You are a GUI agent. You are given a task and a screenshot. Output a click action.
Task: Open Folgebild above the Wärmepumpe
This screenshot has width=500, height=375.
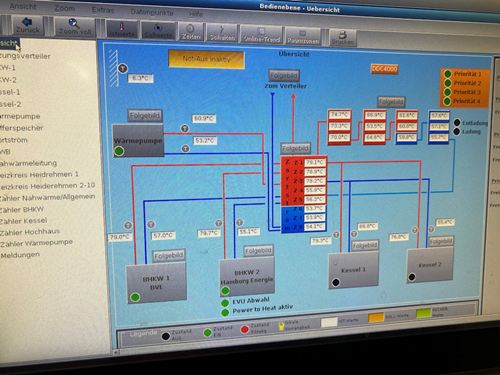coord(145,116)
